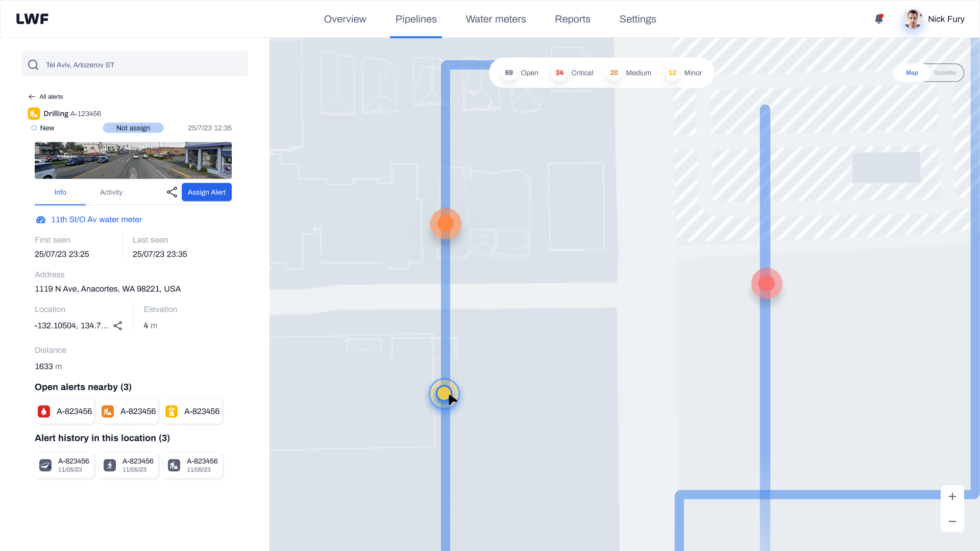Select the orange map alert marker

coord(446,223)
